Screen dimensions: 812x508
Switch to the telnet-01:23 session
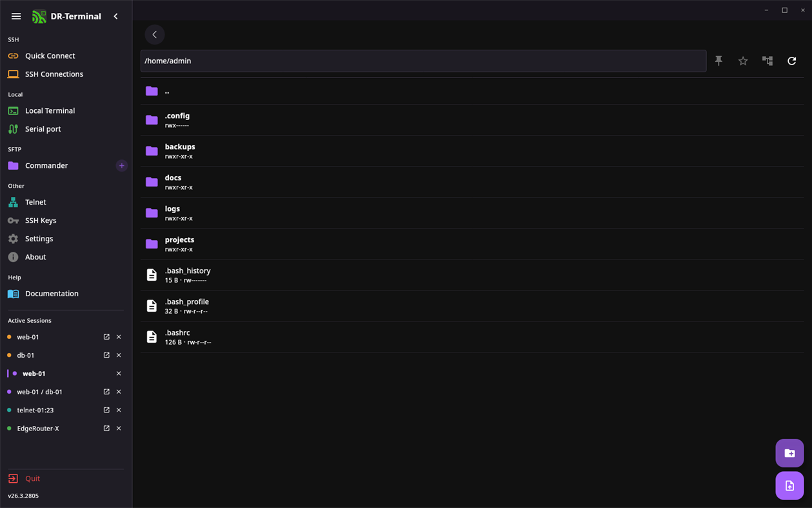pyautogui.click(x=35, y=410)
